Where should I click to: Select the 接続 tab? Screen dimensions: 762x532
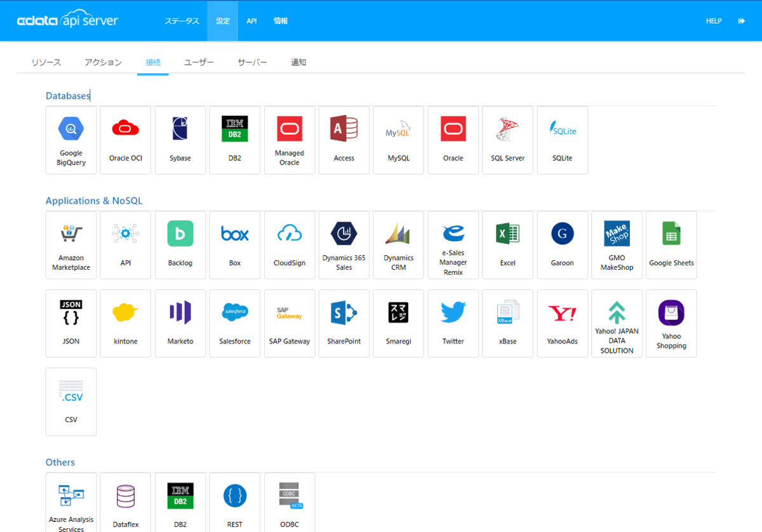tap(153, 62)
